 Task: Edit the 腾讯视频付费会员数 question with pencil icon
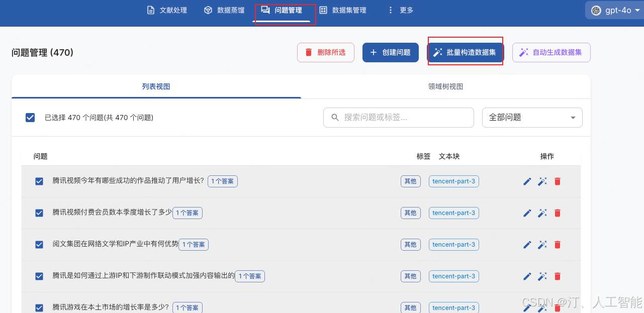pos(527,213)
